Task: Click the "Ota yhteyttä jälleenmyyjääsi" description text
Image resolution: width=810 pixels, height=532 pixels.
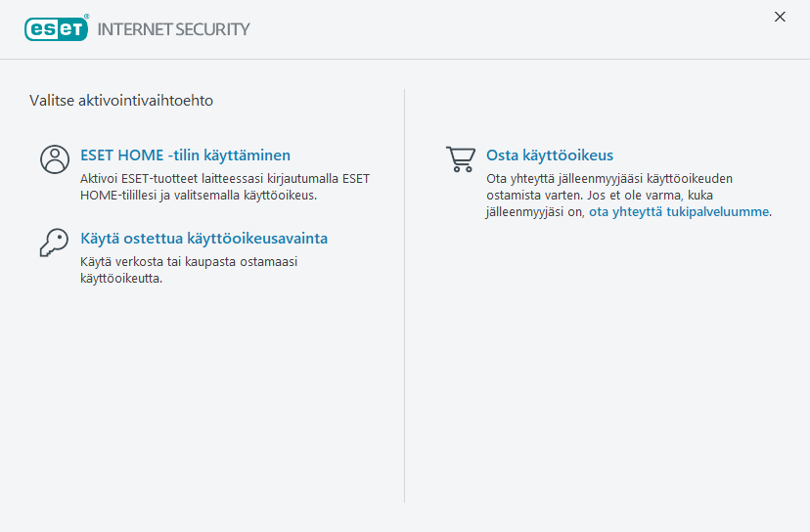Action: [609, 179]
